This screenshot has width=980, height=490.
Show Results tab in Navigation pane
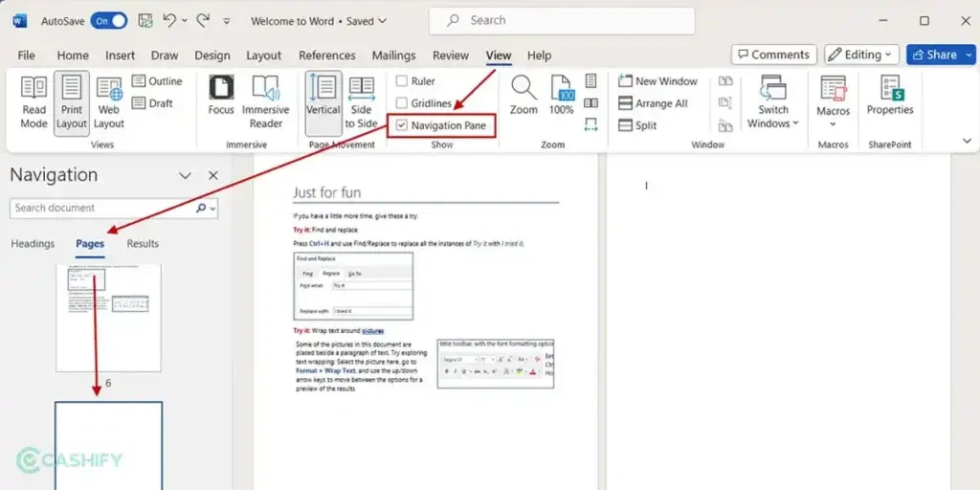pos(143,244)
